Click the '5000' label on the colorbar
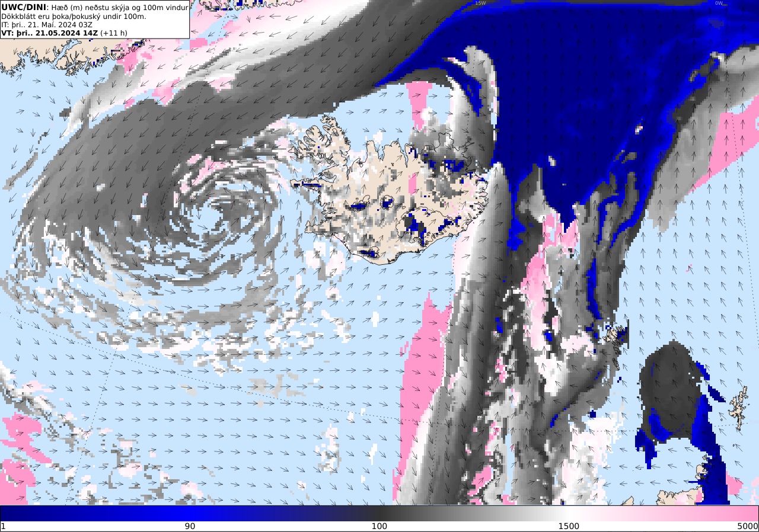This screenshot has height=532, width=759. click(748, 526)
